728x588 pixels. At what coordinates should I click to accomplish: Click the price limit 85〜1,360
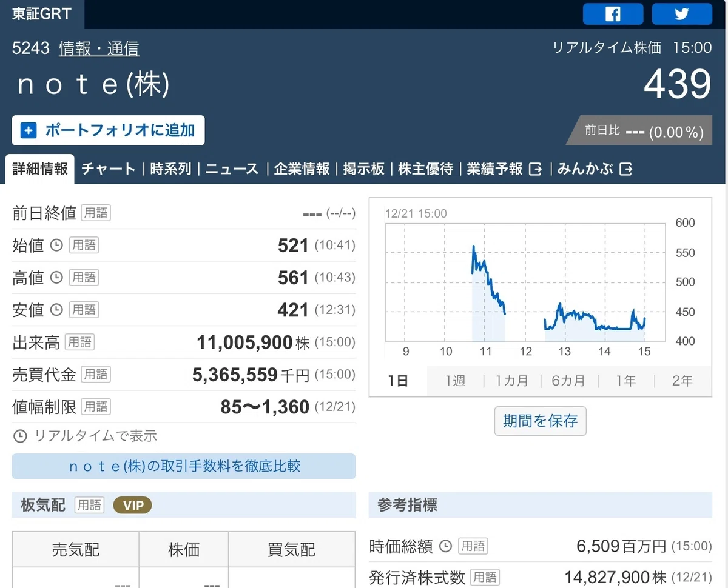(265, 406)
